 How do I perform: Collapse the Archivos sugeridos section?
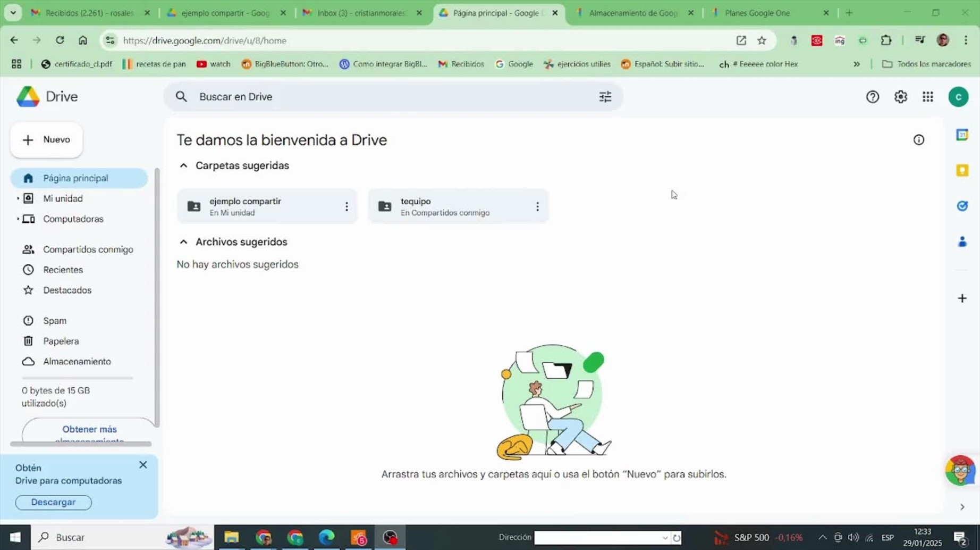click(x=183, y=242)
